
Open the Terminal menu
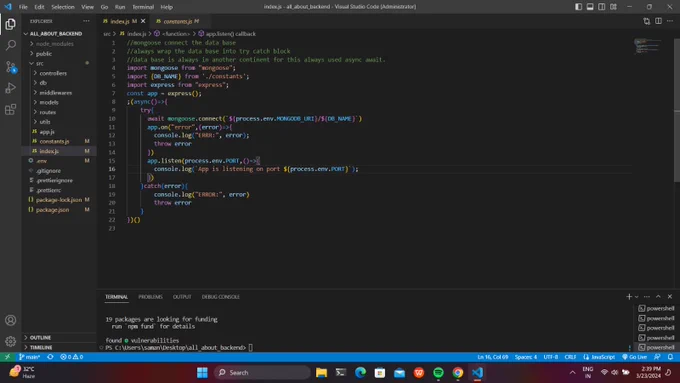(143, 7)
